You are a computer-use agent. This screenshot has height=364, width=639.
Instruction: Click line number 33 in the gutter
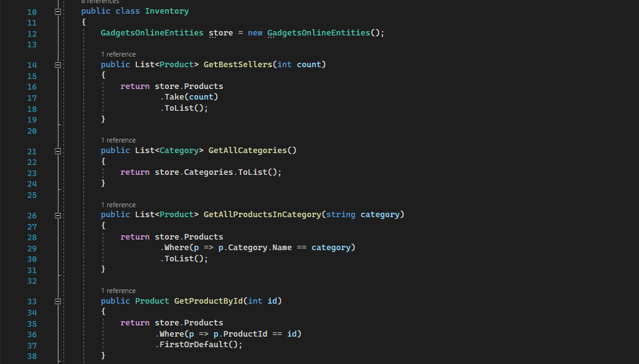click(x=32, y=301)
